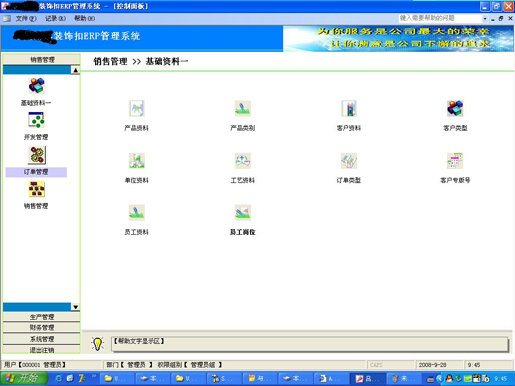This screenshot has height=386, width=515.
Task: Click 退出注销 sidebar button
Action: [42, 349]
